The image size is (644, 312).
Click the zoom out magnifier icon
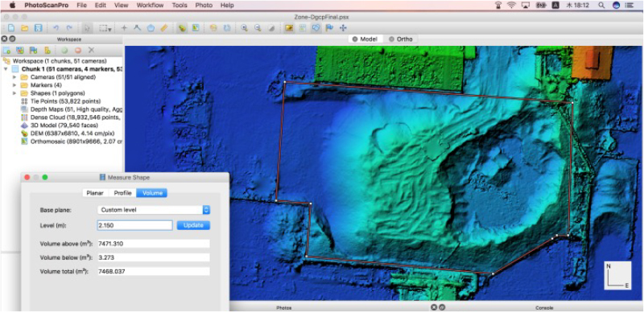tap(258, 28)
